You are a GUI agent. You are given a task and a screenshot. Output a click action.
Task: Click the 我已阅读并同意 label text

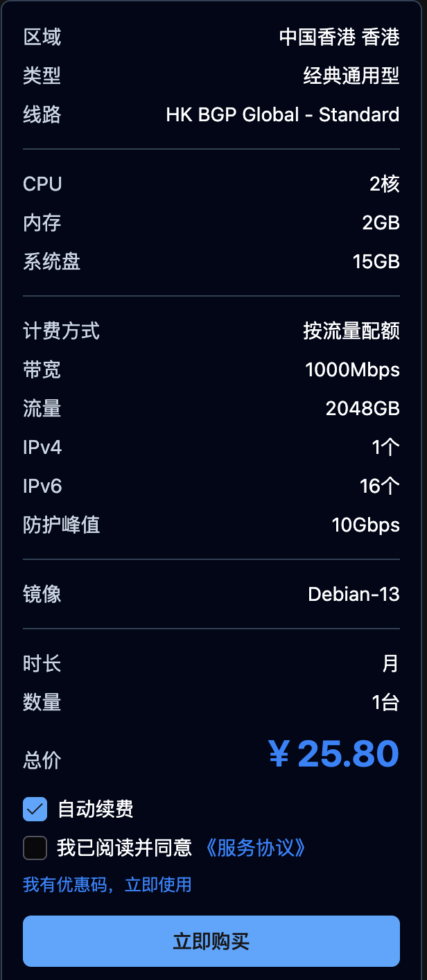point(125,848)
